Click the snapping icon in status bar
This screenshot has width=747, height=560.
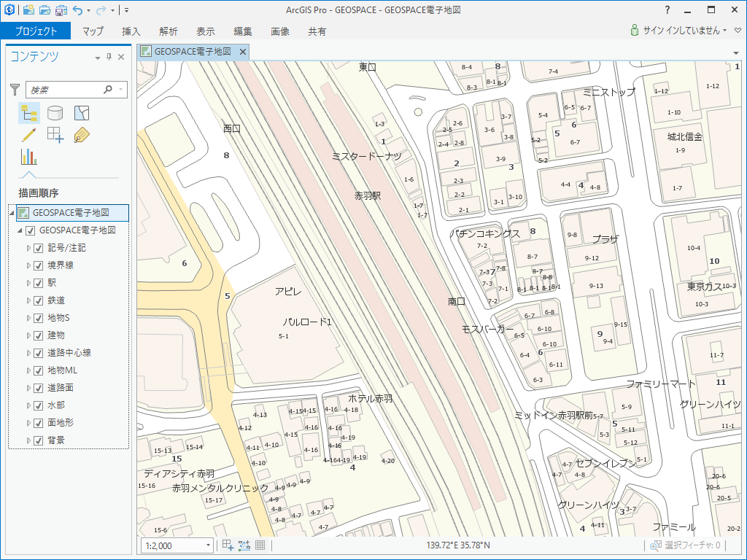pos(228,545)
